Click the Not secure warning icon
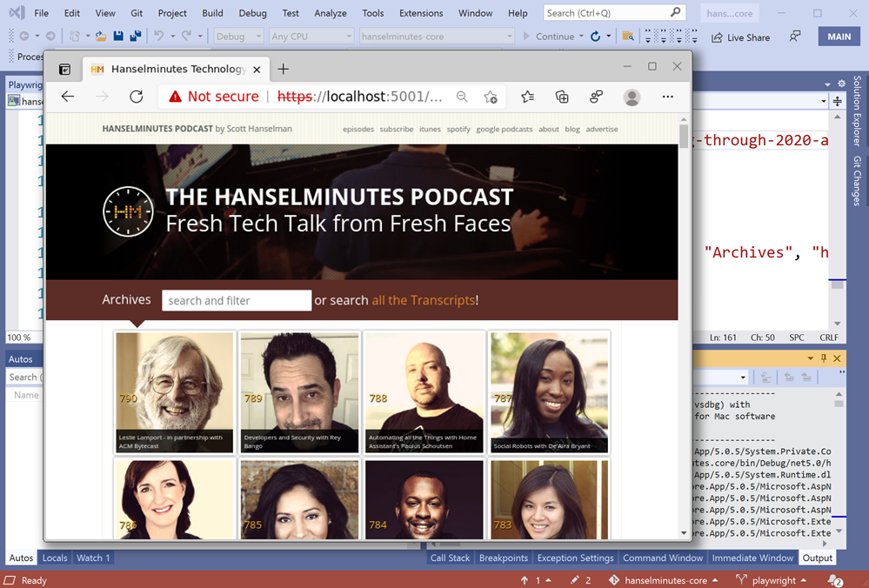This screenshot has height=588, width=869. coord(175,97)
